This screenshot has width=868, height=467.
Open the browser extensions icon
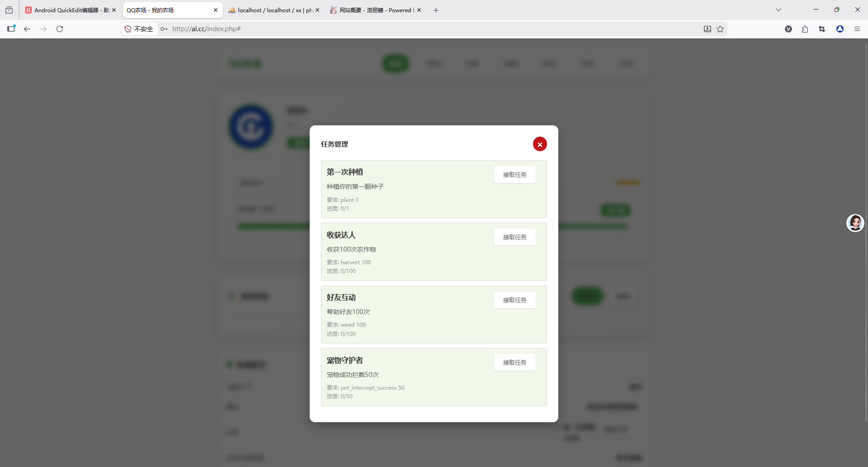pyautogui.click(x=805, y=29)
